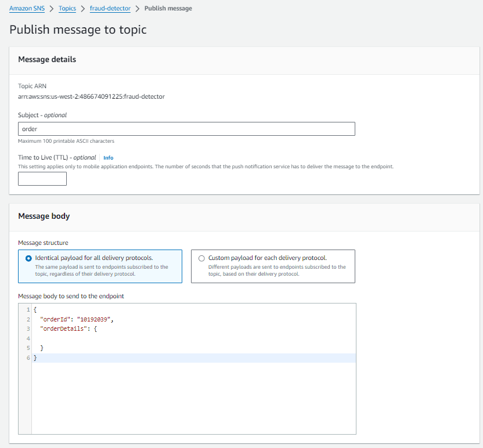Viewport: 483px width, 448px height.
Task: Click the Time to Live input box
Action: click(x=42, y=179)
